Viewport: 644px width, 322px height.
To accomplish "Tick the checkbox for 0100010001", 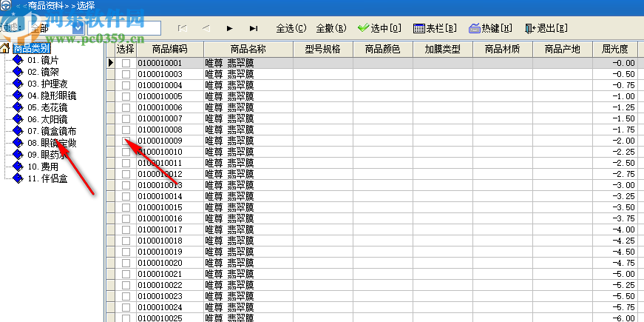I will [126, 63].
